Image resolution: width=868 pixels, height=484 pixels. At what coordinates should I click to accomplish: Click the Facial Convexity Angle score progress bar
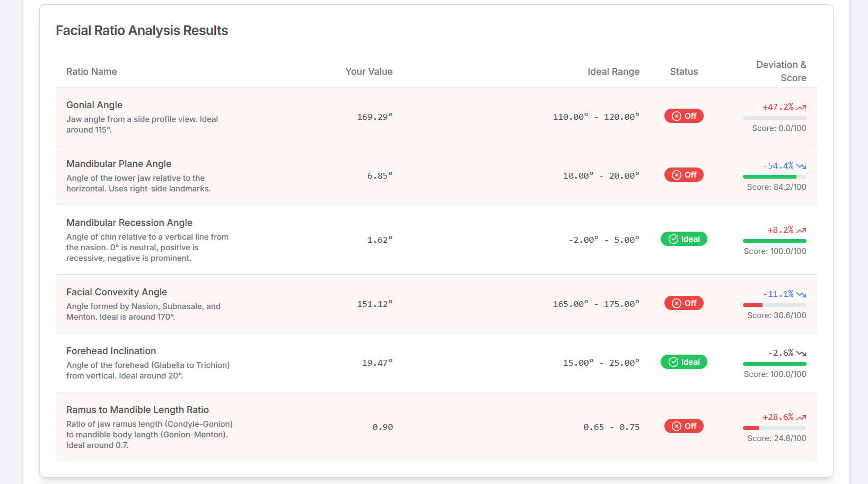coord(774,305)
